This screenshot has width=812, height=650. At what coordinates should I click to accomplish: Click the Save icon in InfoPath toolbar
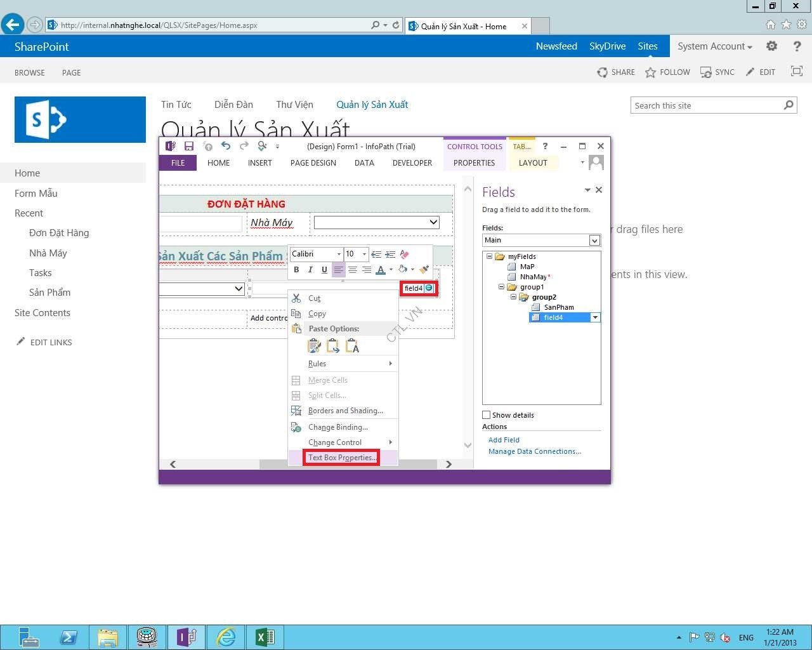[x=189, y=146]
